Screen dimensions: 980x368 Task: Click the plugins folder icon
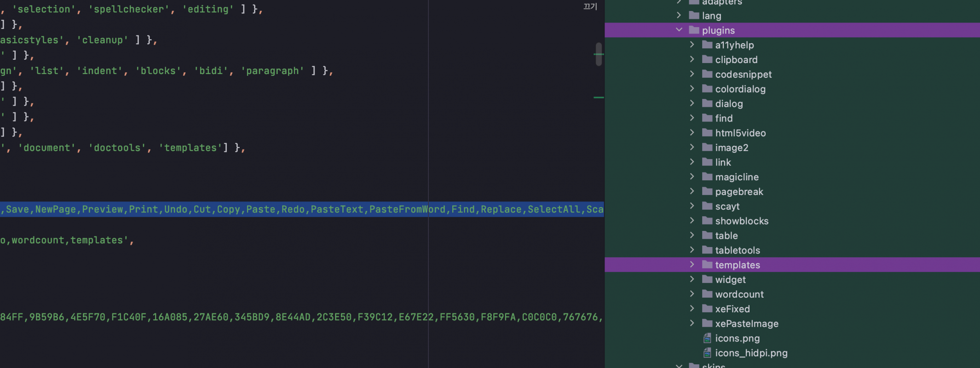point(694,30)
